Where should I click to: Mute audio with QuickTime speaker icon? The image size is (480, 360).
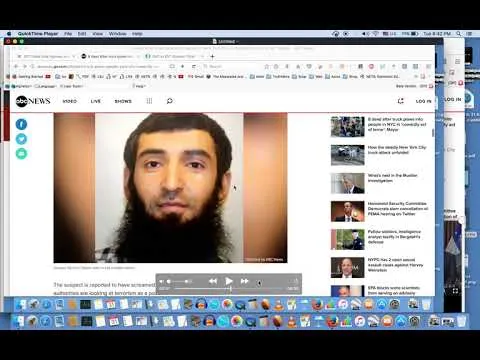tap(161, 282)
